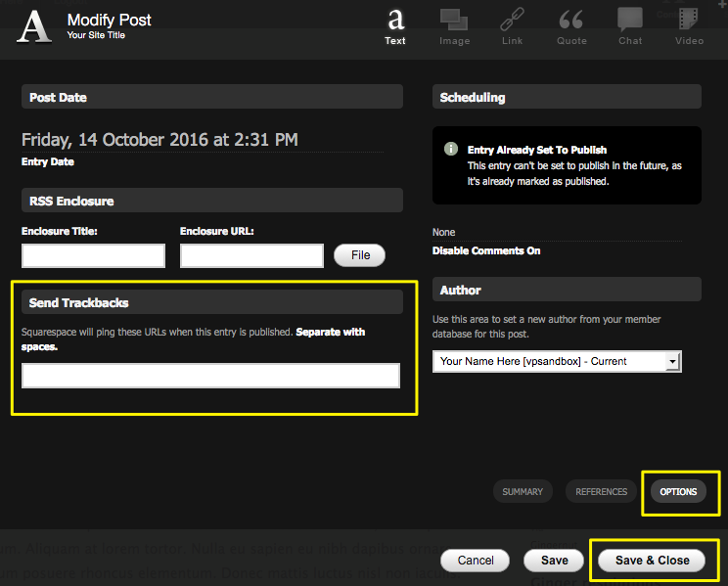This screenshot has height=586, width=728.
Task: Choose the Link post type icon
Action: pyautogui.click(x=513, y=21)
